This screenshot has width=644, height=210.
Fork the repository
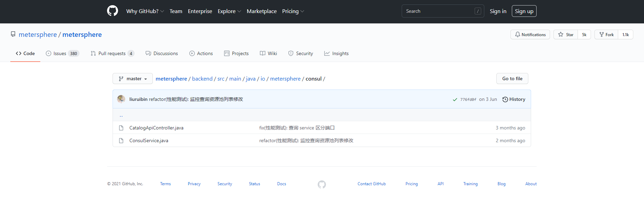(606, 34)
